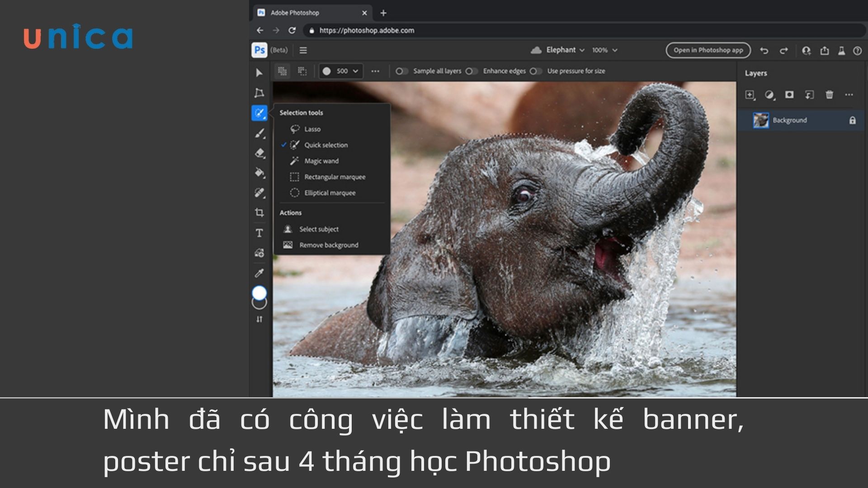Click the delete layer trash icon
Viewport: 868px width, 488px height.
[x=829, y=94]
